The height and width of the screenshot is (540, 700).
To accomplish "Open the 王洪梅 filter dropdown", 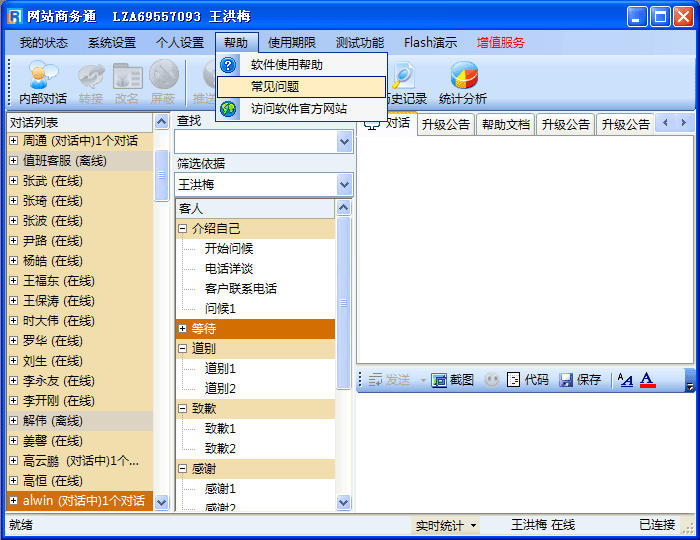I will point(344,184).
